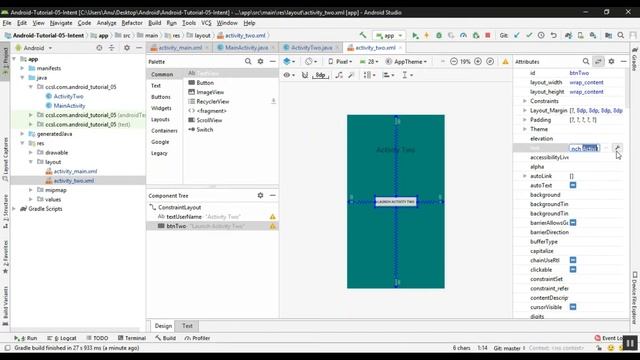Toggle the autoText attribute checkbox
This screenshot has width=640, height=360.
click(x=573, y=185)
